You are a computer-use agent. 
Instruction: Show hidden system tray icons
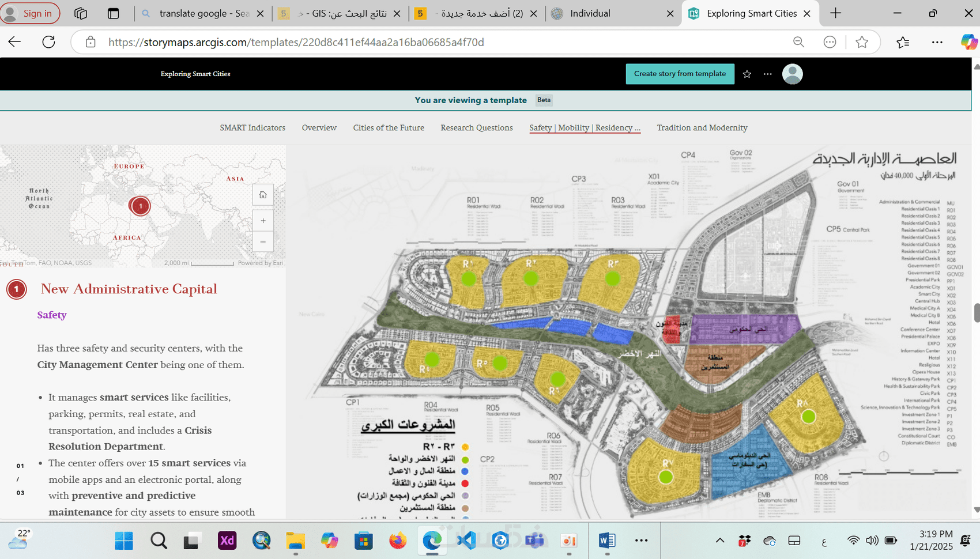point(720,541)
